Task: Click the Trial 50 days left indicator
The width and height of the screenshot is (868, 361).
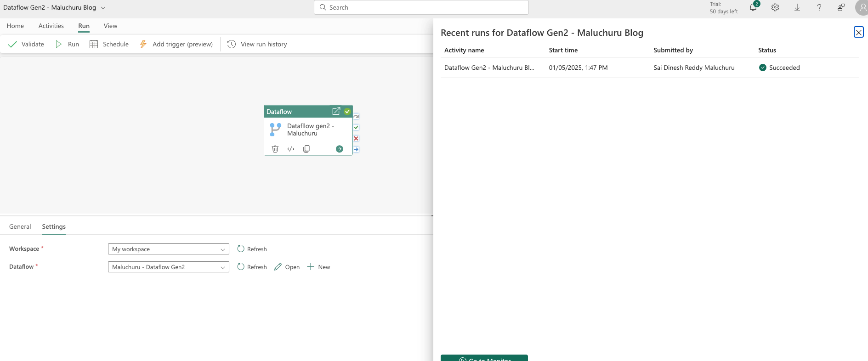Action: 724,8
